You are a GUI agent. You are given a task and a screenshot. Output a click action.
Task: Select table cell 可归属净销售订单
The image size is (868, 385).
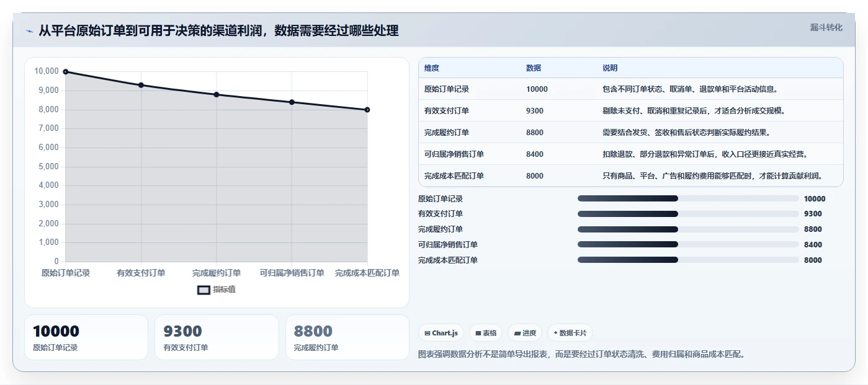click(454, 154)
